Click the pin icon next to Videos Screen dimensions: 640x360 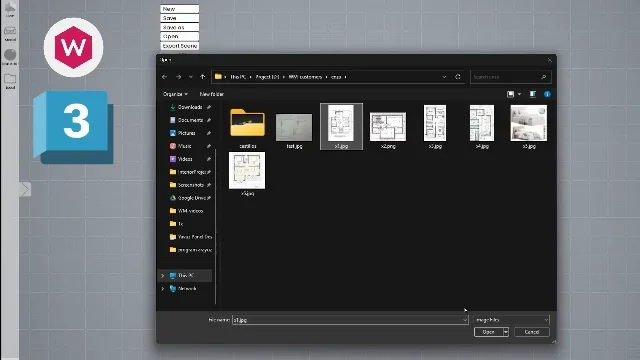tap(209, 159)
